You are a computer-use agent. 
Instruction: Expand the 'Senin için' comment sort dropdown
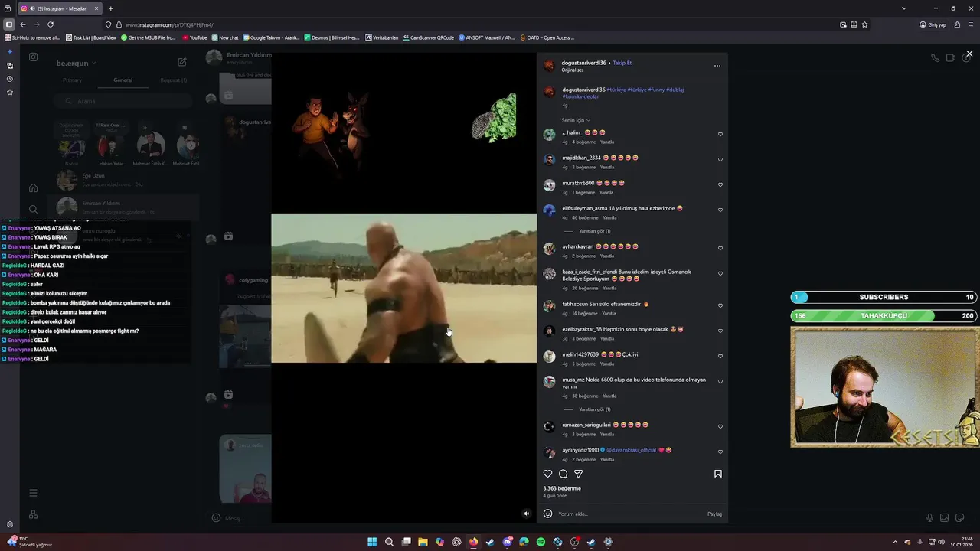point(576,120)
